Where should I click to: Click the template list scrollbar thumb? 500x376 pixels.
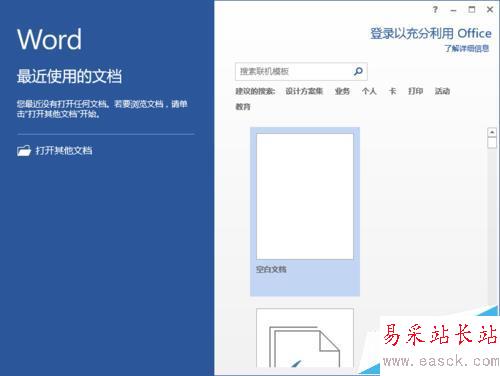coord(492,143)
